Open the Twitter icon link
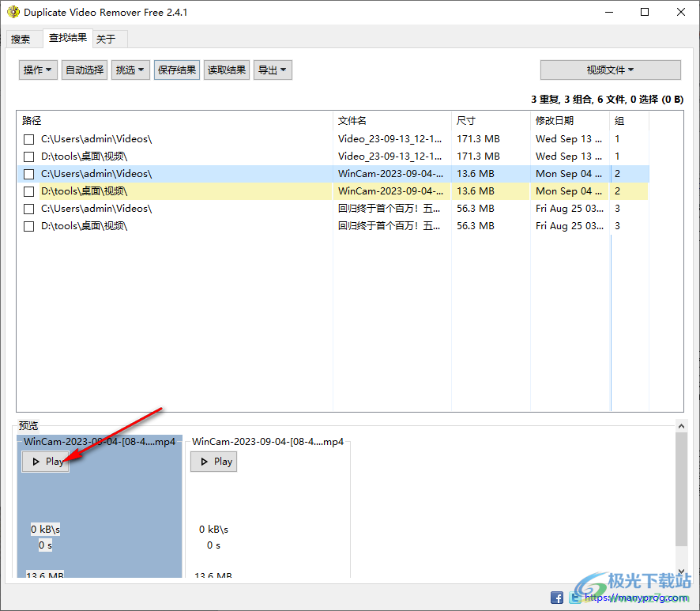This screenshot has width=700, height=611. click(575, 598)
